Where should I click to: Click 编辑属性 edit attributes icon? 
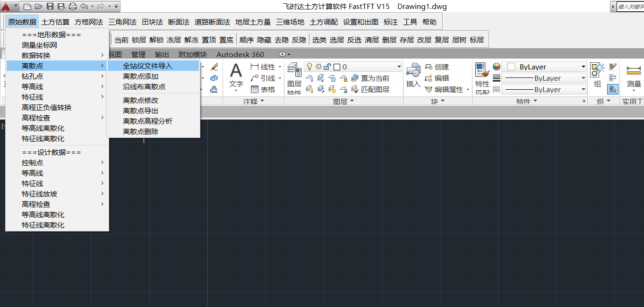[x=444, y=89]
